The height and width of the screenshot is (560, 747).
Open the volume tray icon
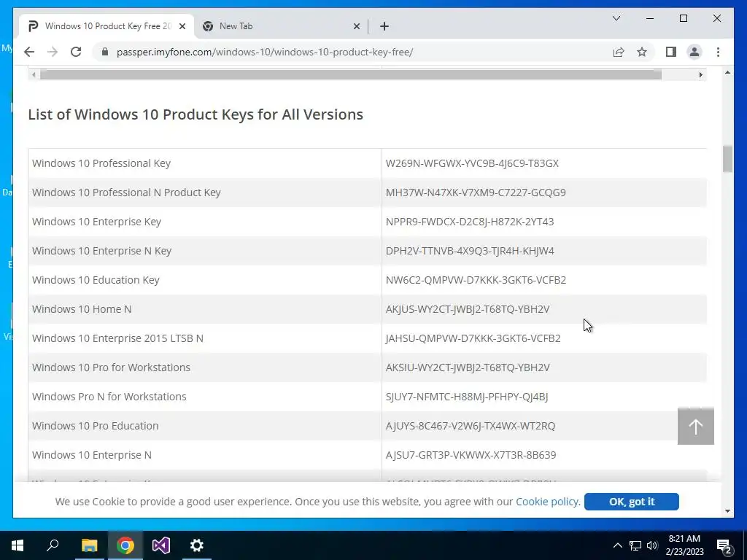click(x=652, y=545)
